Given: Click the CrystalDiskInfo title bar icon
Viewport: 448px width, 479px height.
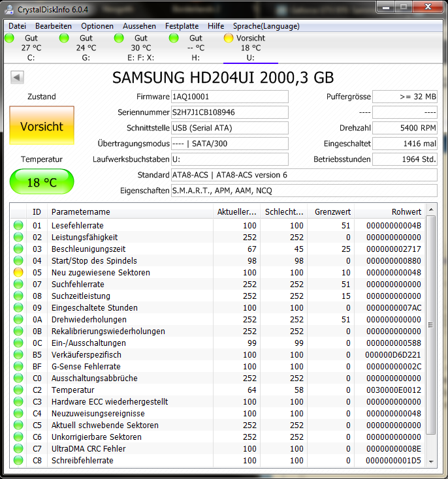Looking at the screenshot, I should click(x=10, y=9).
